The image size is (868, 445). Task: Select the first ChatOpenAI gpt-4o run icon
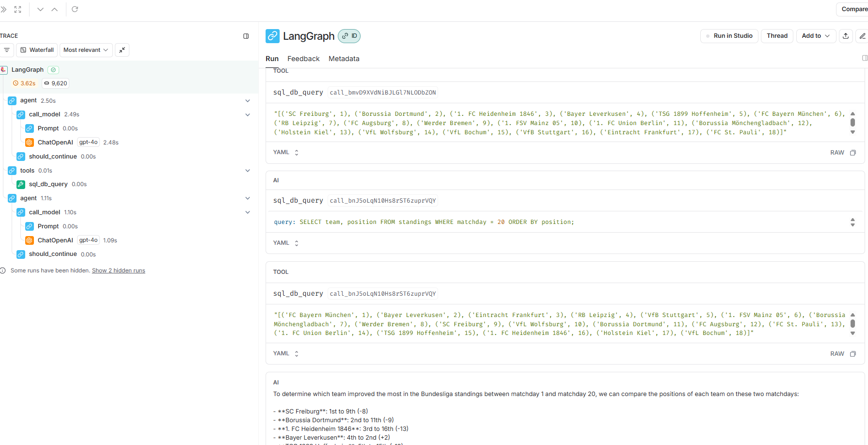click(x=30, y=143)
